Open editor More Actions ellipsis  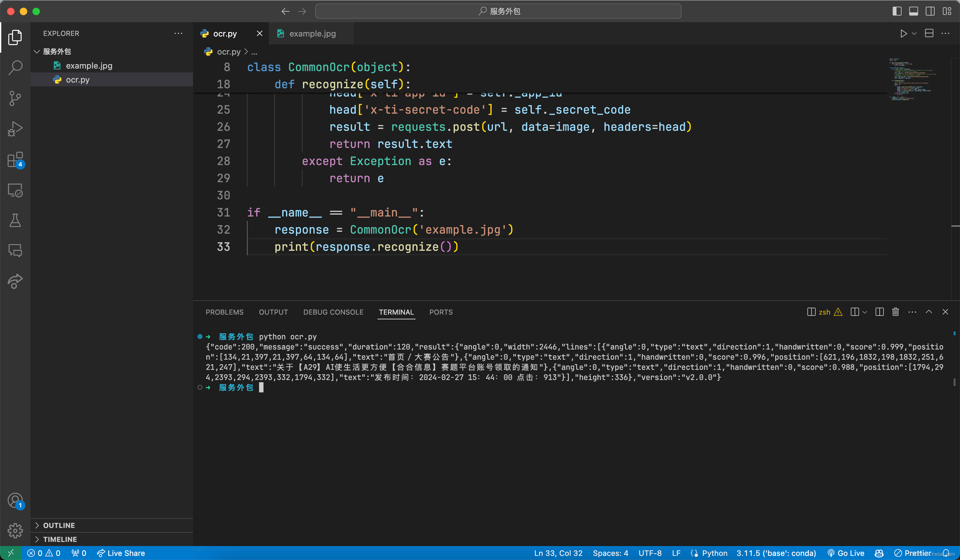click(945, 34)
